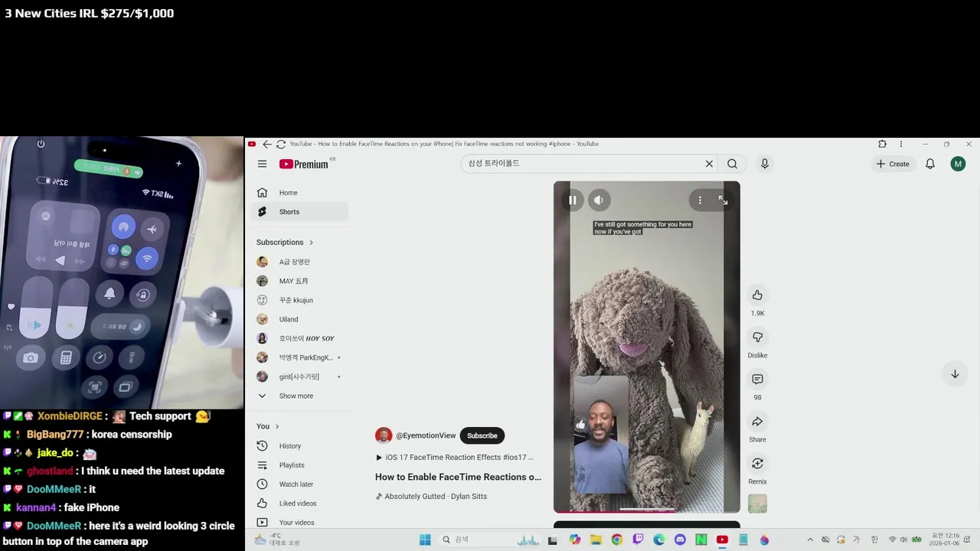This screenshot has width=980, height=551.
Task: Go back using the window back arrow
Action: [x=267, y=144]
